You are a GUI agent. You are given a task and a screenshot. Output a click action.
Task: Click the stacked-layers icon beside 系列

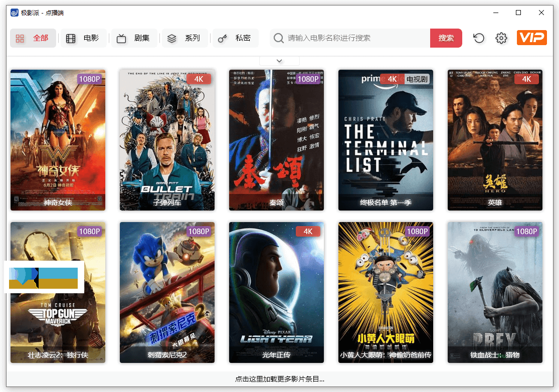172,39
